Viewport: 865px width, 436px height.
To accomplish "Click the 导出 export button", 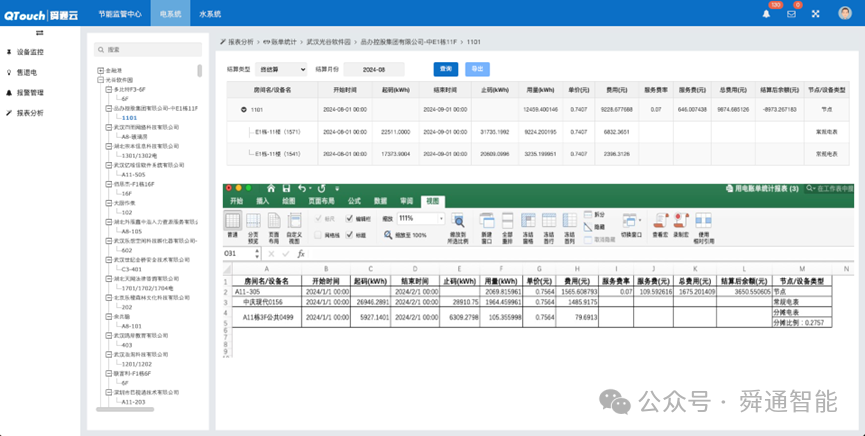I will (x=477, y=69).
